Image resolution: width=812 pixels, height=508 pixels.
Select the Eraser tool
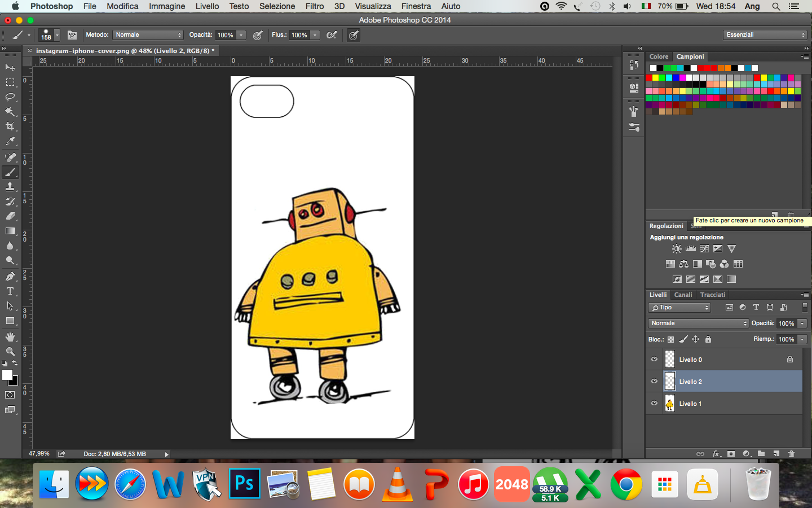[10, 216]
